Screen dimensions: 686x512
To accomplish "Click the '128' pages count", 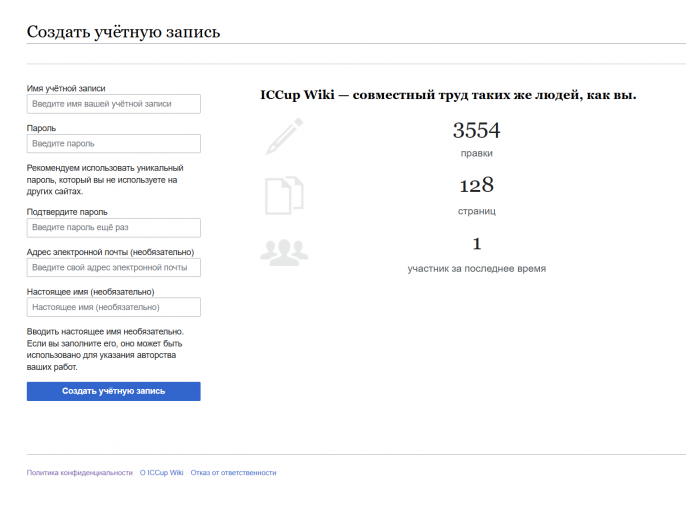I will tap(476, 185).
